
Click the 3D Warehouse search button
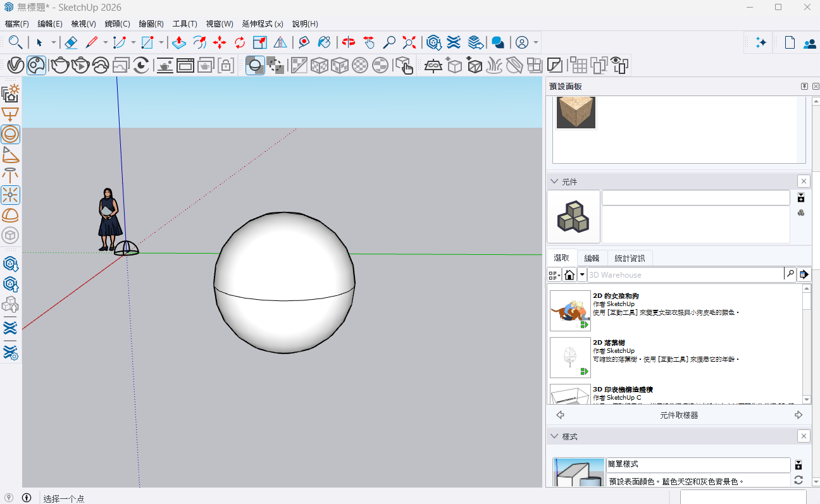[x=790, y=274]
